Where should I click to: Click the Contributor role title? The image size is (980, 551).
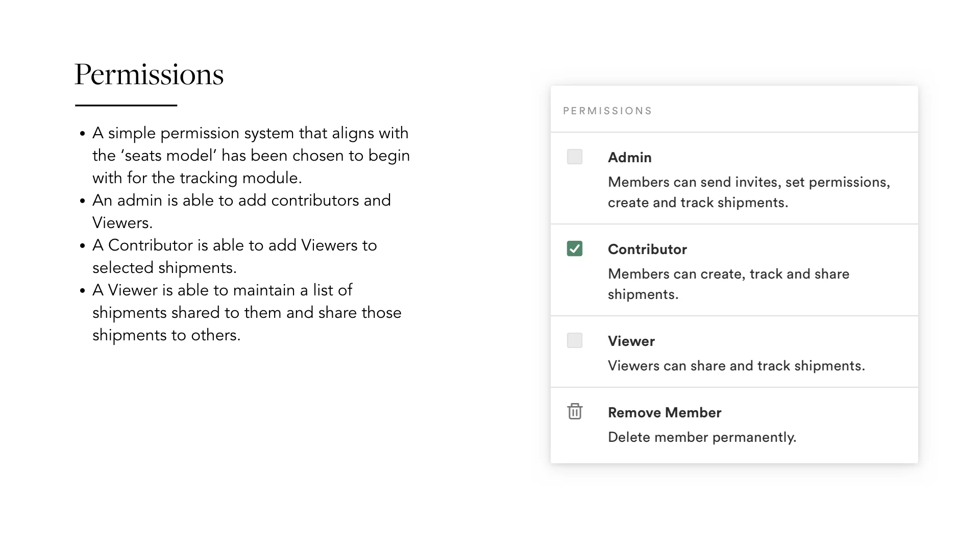point(647,249)
